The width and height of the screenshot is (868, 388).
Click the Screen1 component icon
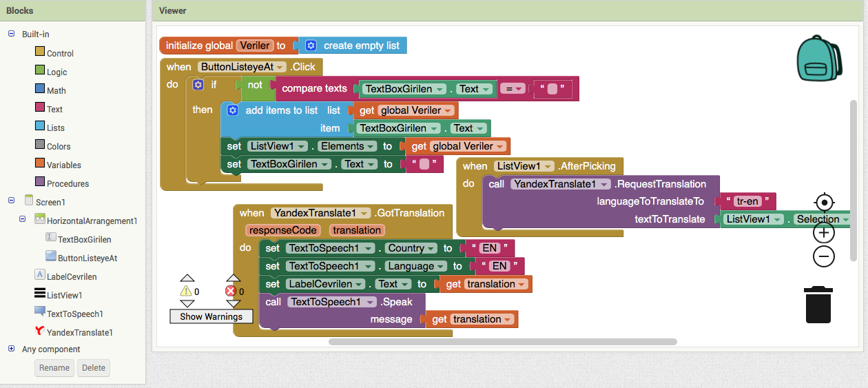tap(28, 201)
